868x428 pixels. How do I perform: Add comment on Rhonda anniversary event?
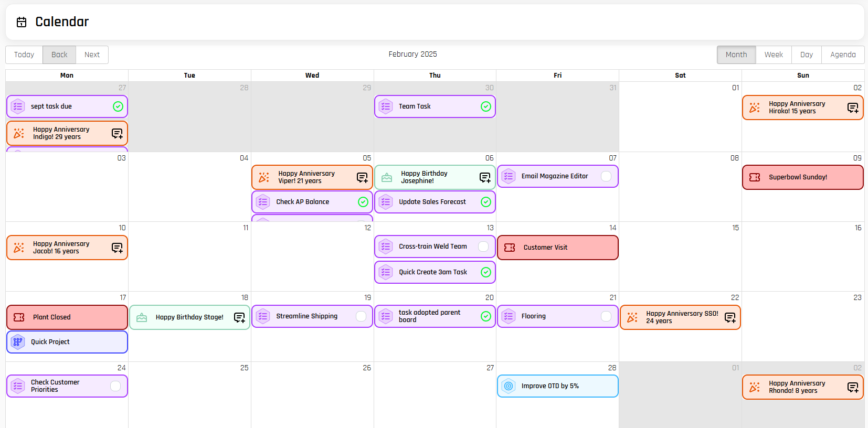click(x=853, y=387)
